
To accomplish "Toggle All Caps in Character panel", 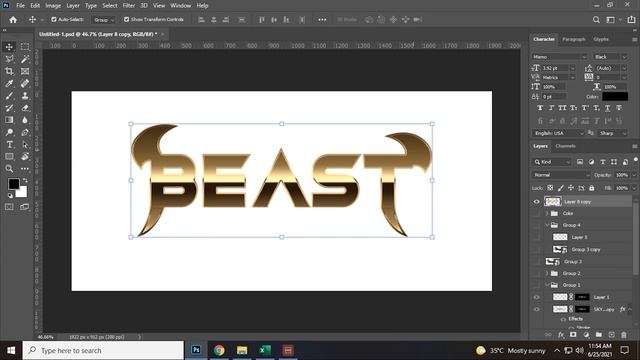I will (562, 108).
